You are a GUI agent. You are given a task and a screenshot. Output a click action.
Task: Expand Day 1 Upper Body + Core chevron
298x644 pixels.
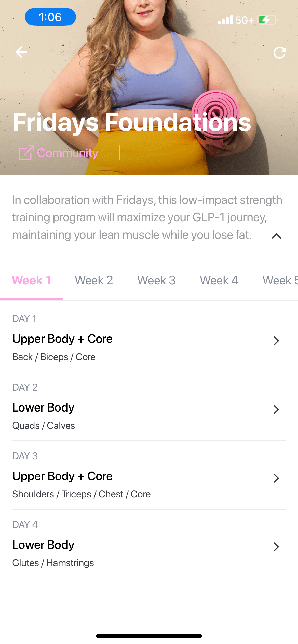point(276,341)
